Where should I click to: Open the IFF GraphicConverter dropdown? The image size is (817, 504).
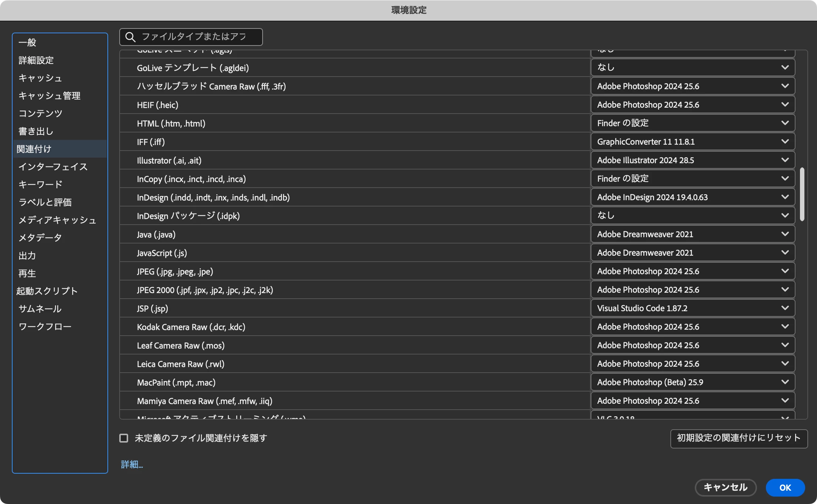tap(692, 142)
